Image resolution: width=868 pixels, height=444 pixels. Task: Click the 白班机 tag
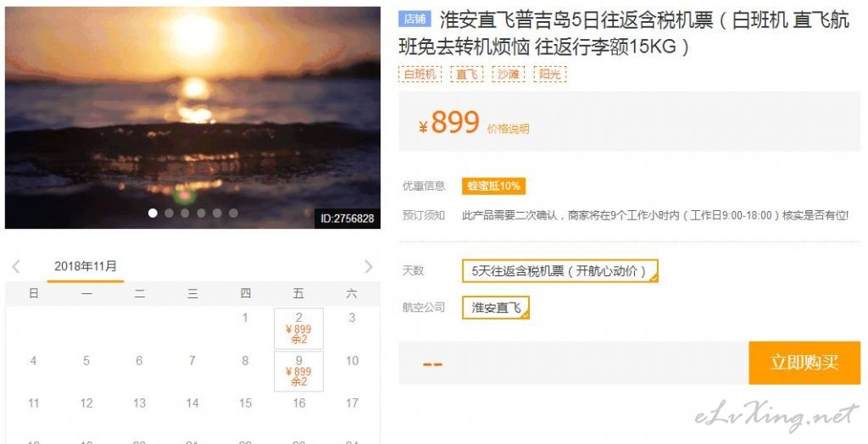point(420,75)
